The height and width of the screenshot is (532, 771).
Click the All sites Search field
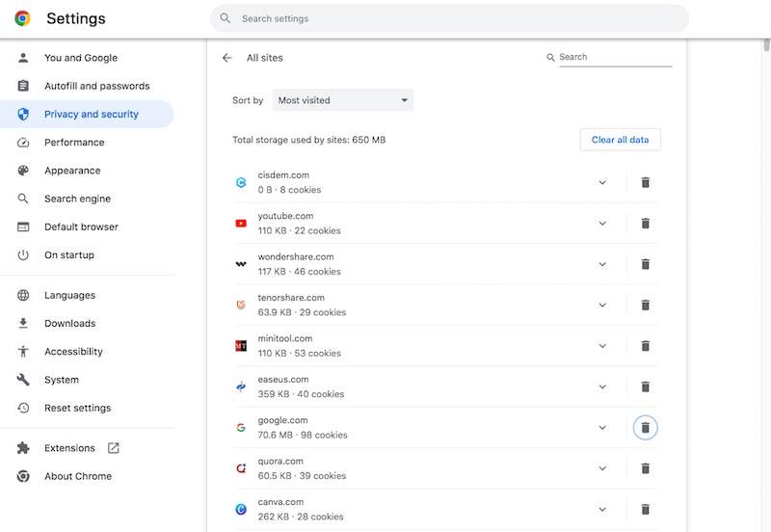pyautogui.click(x=615, y=57)
